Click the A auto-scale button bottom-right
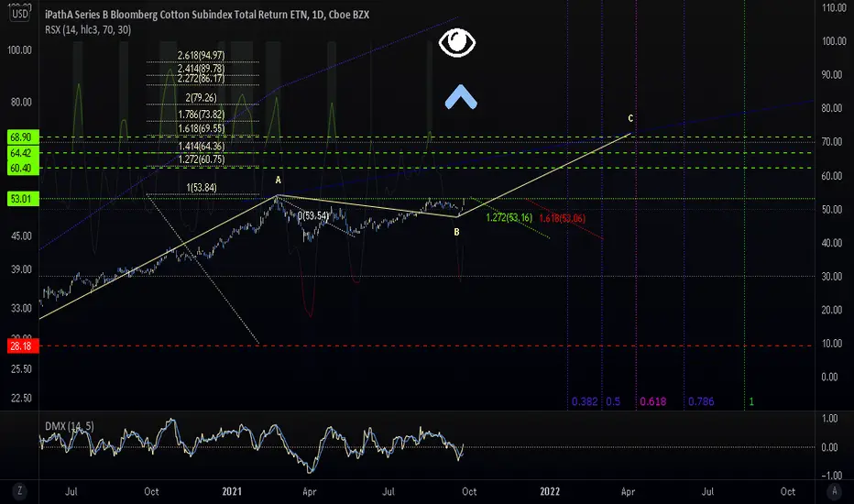This screenshot has width=854, height=504. tap(835, 491)
